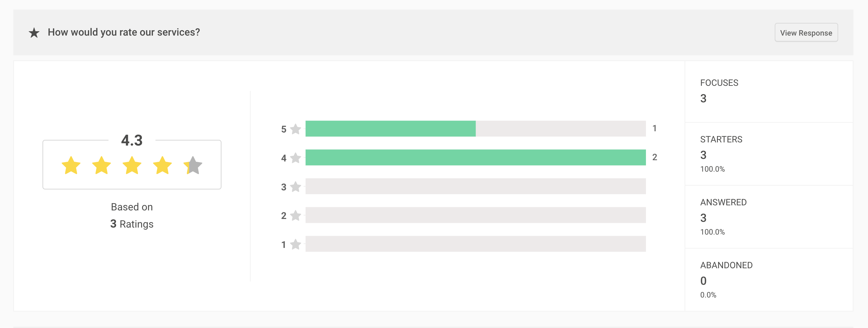Click the gray star next to the 4 label
Viewport: 868px width, 328px height.
295,158
